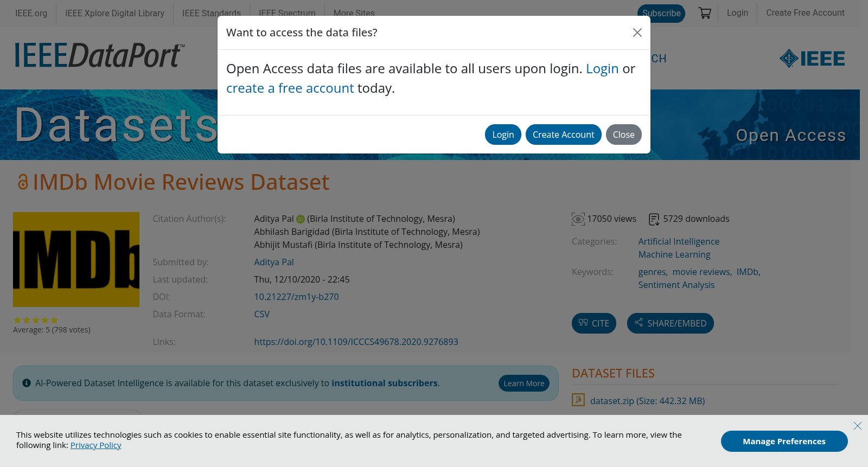
Task: Open the DOI link 10.21227/zm1y-b270
Action: (x=296, y=297)
